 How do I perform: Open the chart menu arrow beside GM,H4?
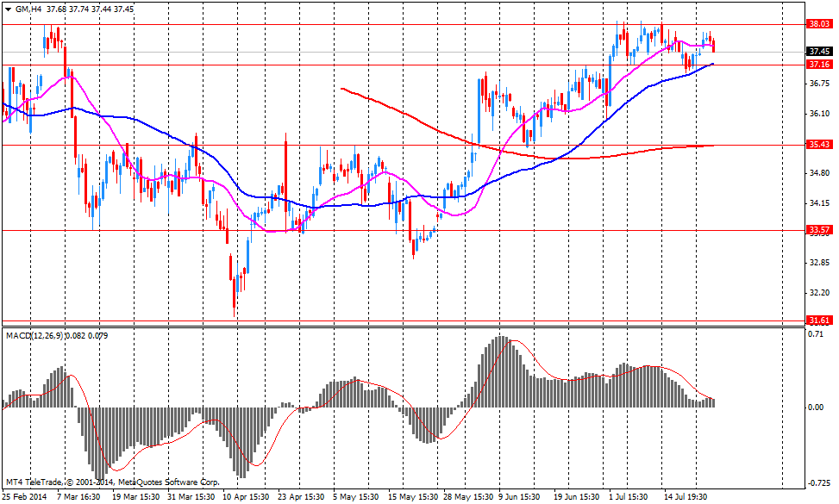8,9
